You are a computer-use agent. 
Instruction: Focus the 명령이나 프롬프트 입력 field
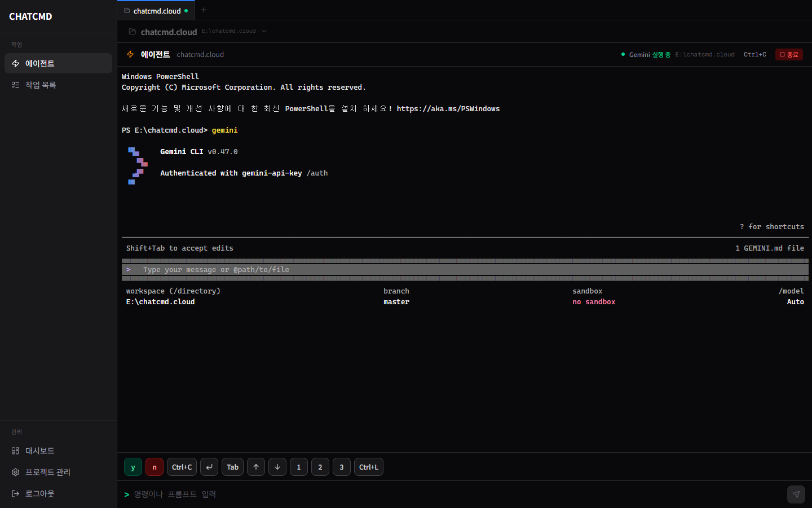tap(457, 494)
